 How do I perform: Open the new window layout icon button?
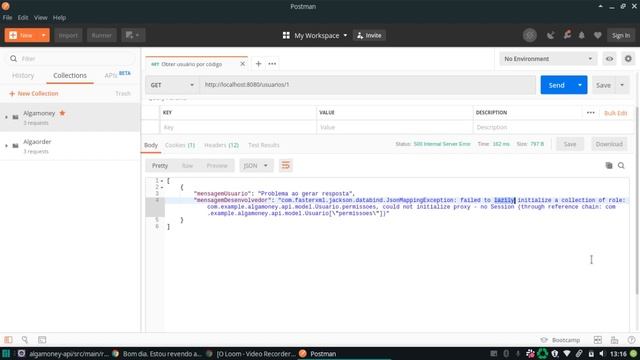tap(133, 35)
